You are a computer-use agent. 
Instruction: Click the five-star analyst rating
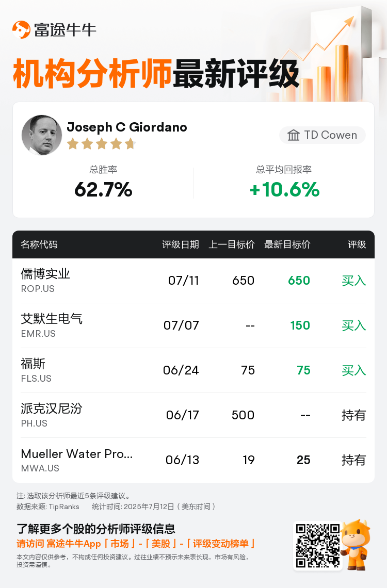pos(101,143)
